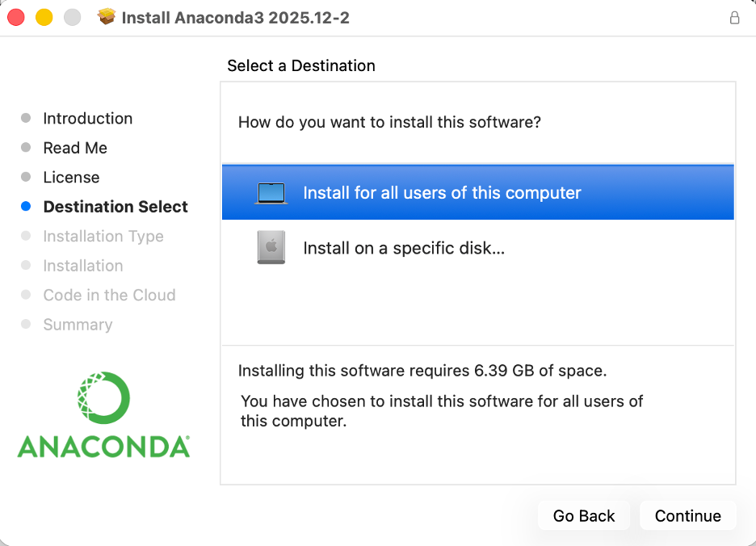Select Install for all users of this computer

[x=442, y=193]
